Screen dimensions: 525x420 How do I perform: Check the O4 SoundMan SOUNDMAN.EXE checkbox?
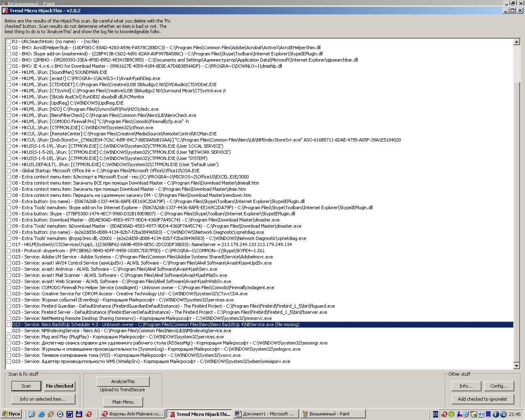coord(9,73)
